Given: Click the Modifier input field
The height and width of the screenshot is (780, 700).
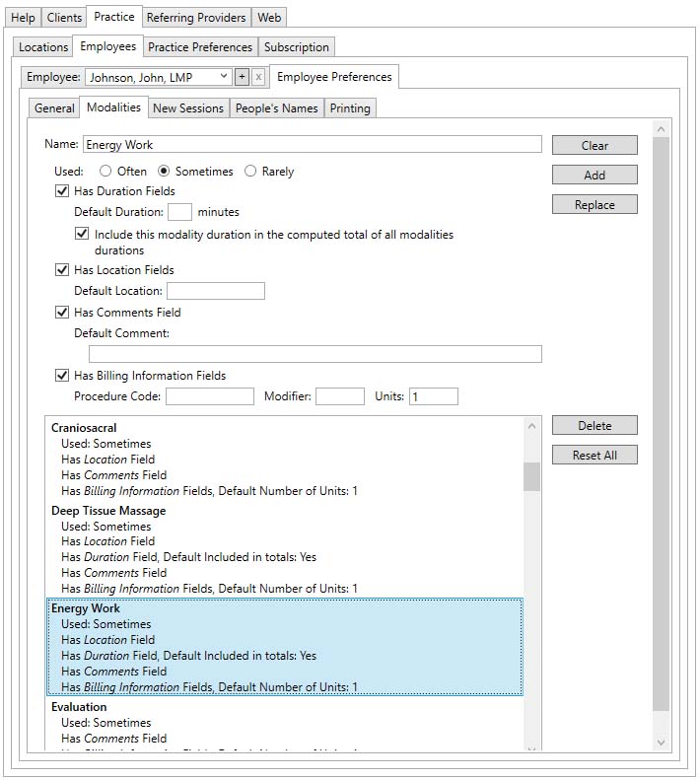Looking at the screenshot, I should click(x=340, y=396).
